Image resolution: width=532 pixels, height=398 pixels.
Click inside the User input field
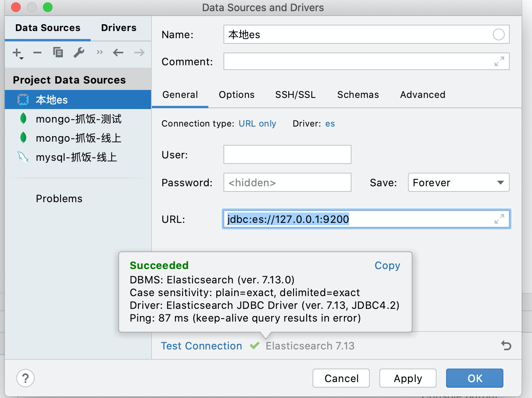pyautogui.click(x=287, y=154)
